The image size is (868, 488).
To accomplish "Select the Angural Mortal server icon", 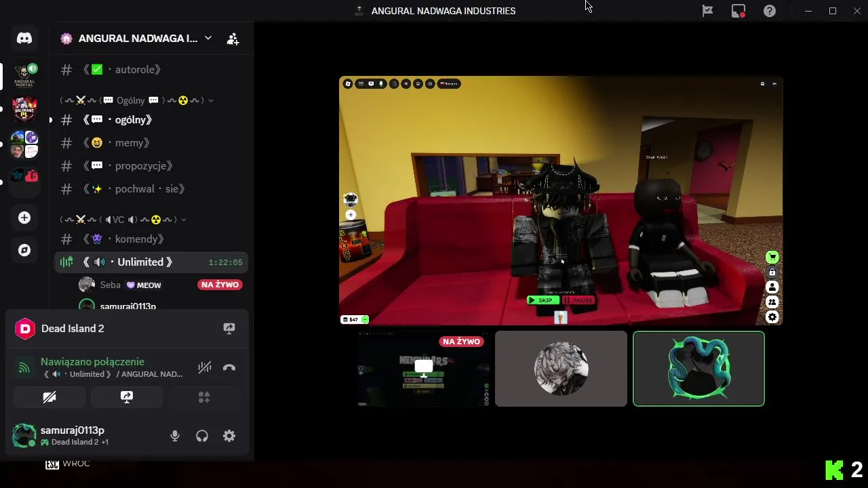I will pos(24,76).
